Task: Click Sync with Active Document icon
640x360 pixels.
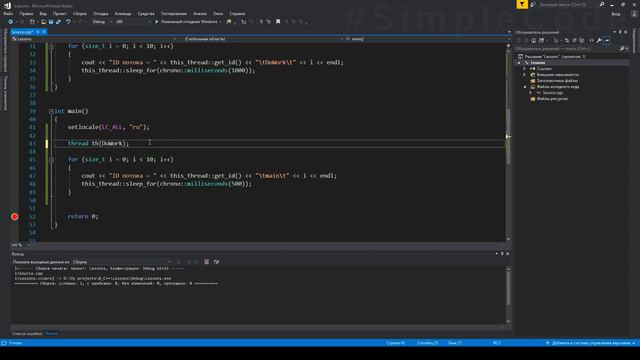Action: pos(567,40)
